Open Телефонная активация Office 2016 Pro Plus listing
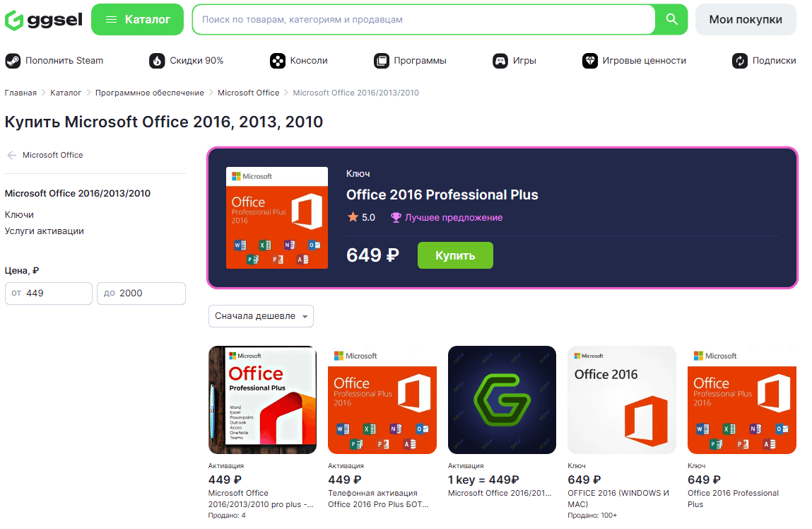812x529 pixels. coord(379,499)
